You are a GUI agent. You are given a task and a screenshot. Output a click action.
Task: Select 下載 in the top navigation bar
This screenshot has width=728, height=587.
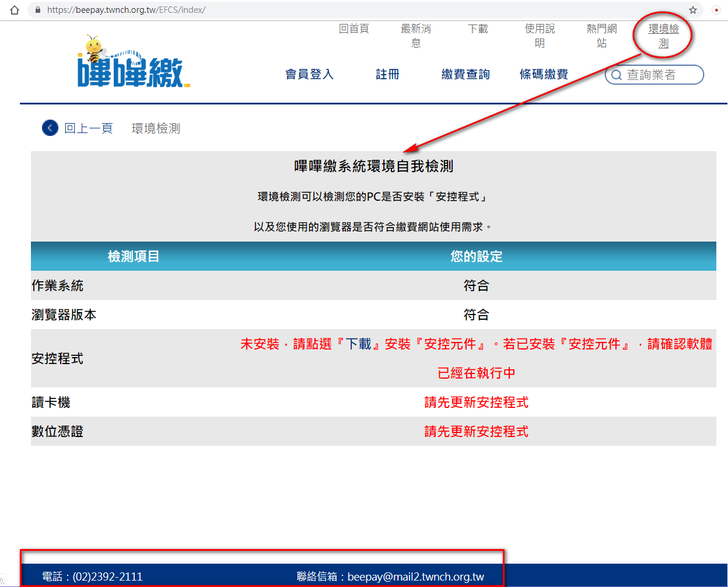coord(478,29)
